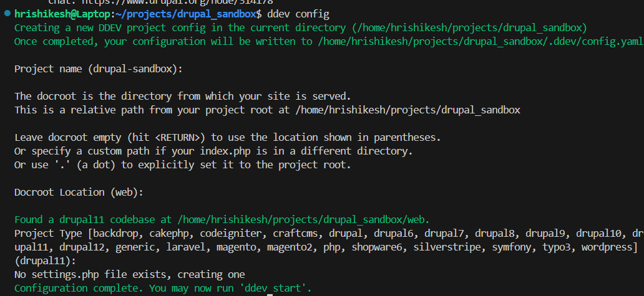
Task: Click the 'ddev config' command text
Action: [298, 14]
